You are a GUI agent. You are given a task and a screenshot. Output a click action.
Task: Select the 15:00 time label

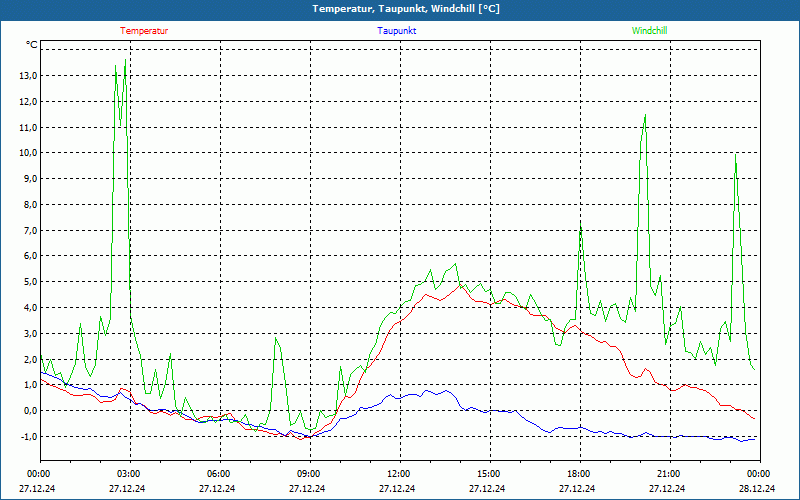coord(488,474)
